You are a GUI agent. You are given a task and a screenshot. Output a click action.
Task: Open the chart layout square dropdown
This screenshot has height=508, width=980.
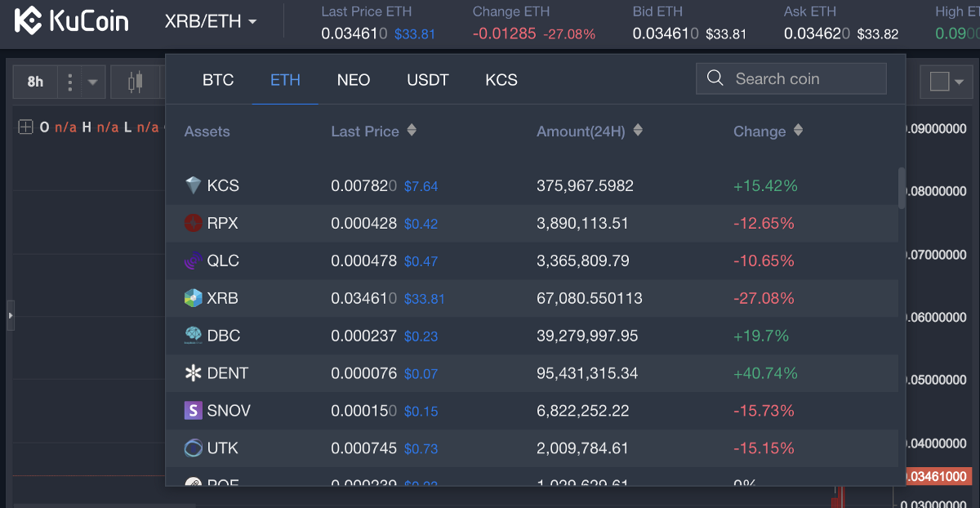click(947, 82)
